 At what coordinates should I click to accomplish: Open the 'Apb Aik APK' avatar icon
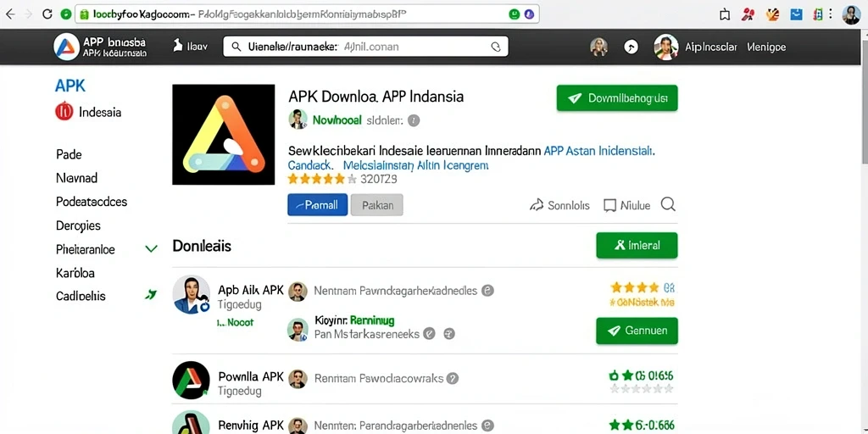(191, 294)
